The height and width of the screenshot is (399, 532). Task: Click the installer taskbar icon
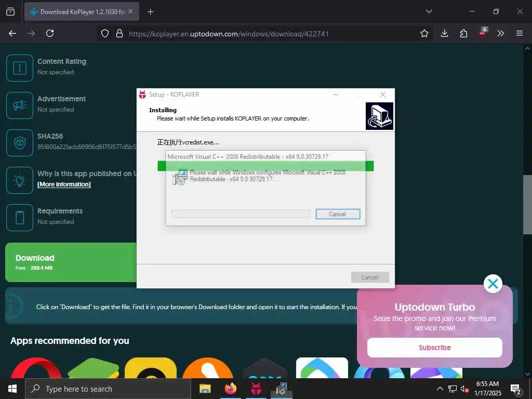[282, 389]
